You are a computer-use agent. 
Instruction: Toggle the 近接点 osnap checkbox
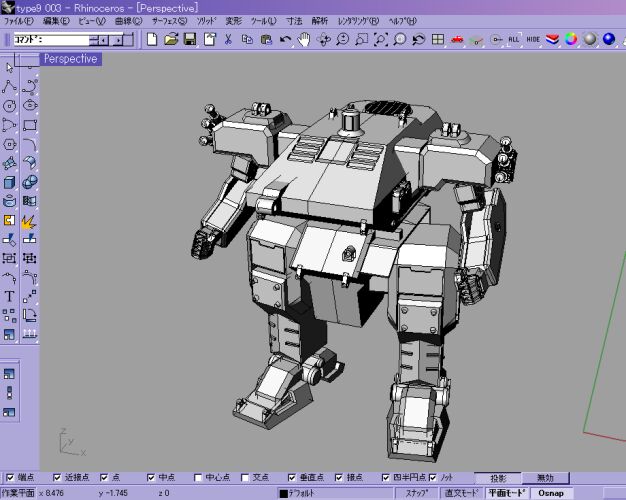pyautogui.click(x=57, y=477)
